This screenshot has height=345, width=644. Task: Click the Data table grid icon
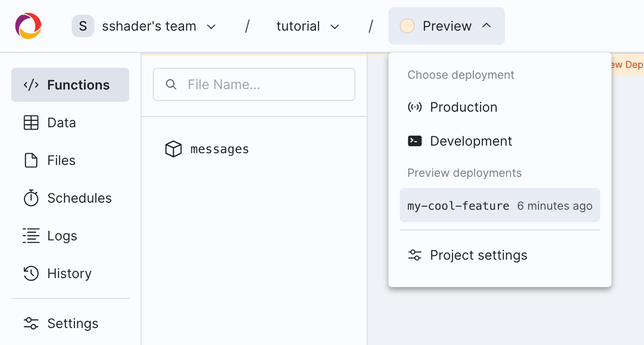(31, 123)
